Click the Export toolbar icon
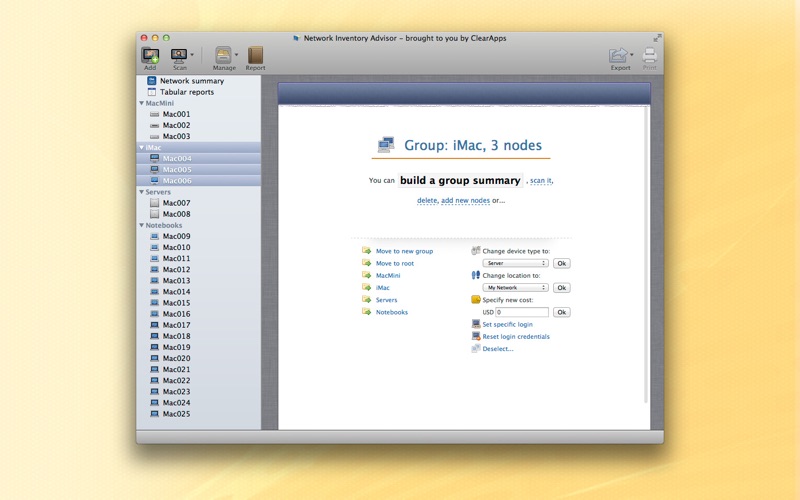The width and height of the screenshot is (800, 500). pos(618,55)
